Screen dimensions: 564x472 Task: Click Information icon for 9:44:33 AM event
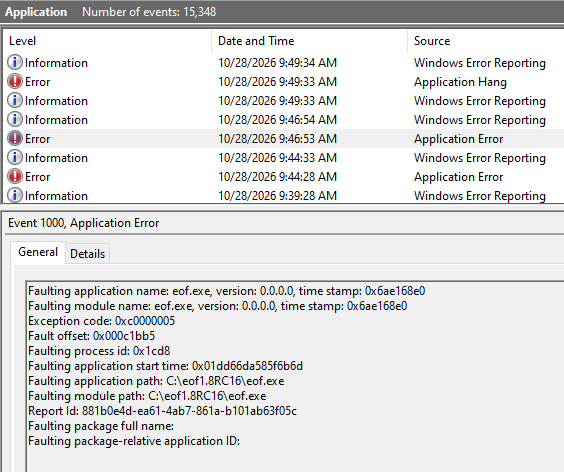(x=15, y=158)
